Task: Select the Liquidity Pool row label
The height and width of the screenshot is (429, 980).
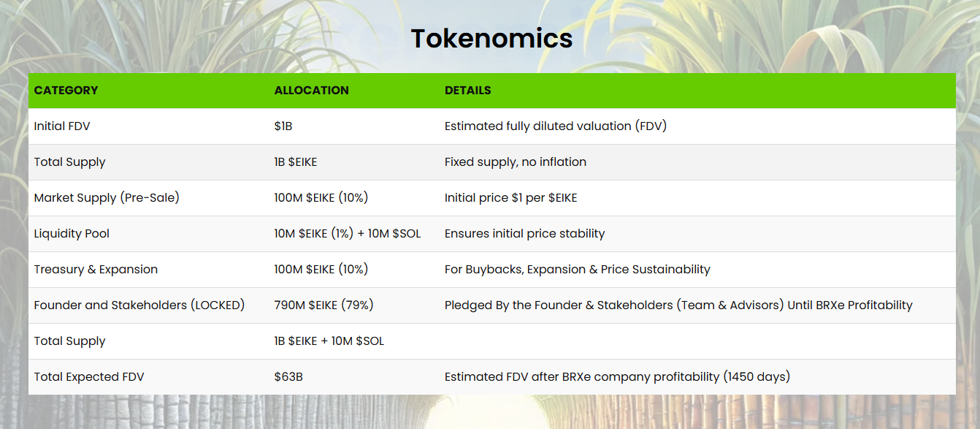Action: (72, 234)
